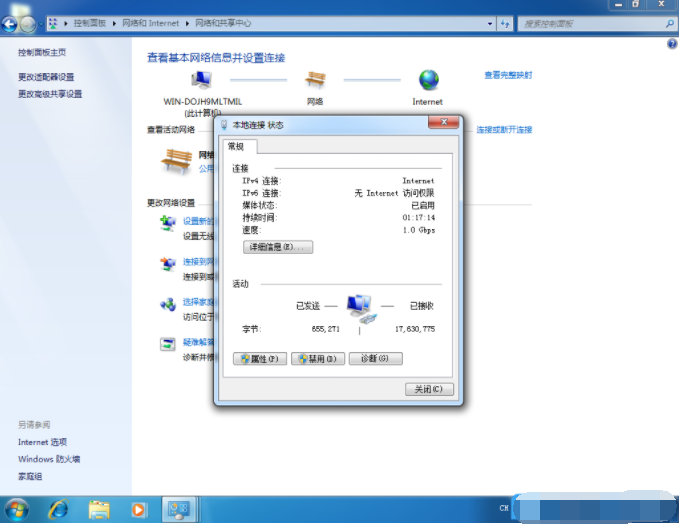This screenshot has width=680, height=524.
Task: Open 更改高级共享设置 link
Action: coord(50,94)
